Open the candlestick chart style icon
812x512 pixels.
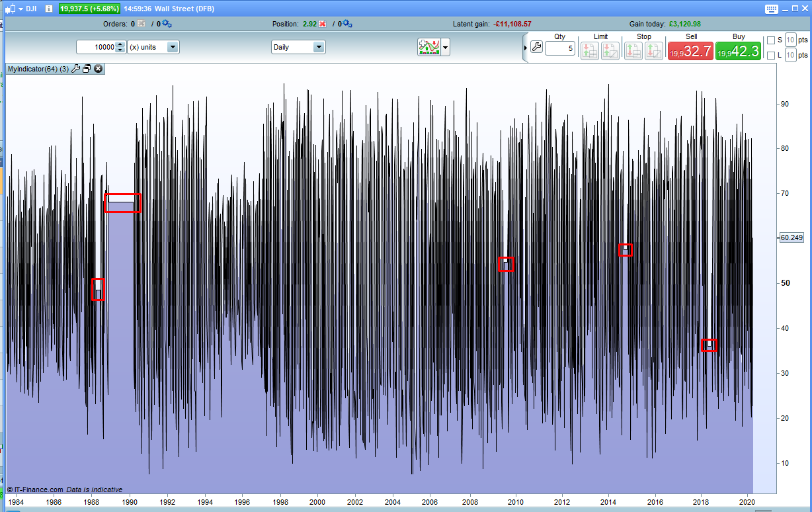[11, 9]
